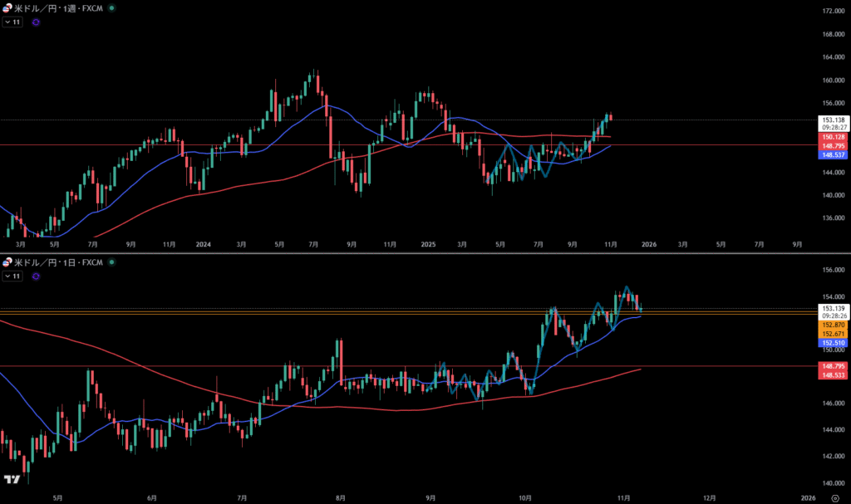The height and width of the screenshot is (504, 851).
Task: Click the purple sync icon on weekly chart
Action: (x=35, y=22)
